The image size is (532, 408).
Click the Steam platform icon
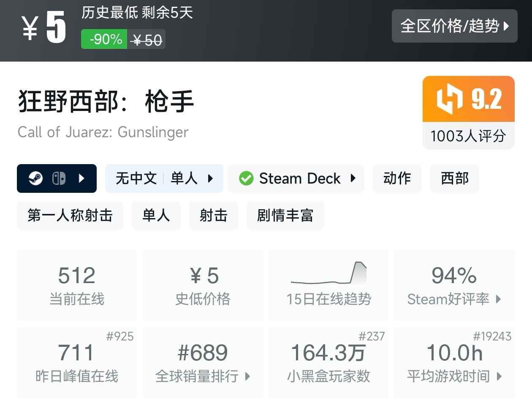click(35, 178)
